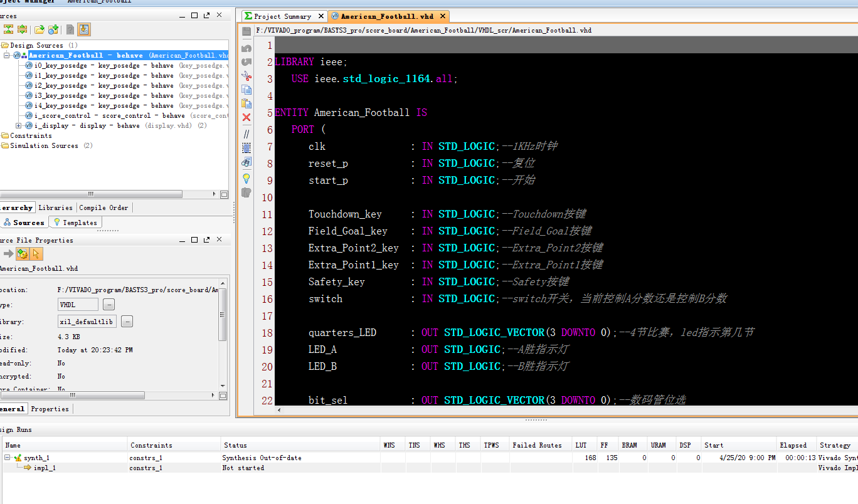Image resolution: width=858 pixels, height=504 pixels.
Task: Click the browse button beside xil_defaultlib library
Action: (x=127, y=322)
